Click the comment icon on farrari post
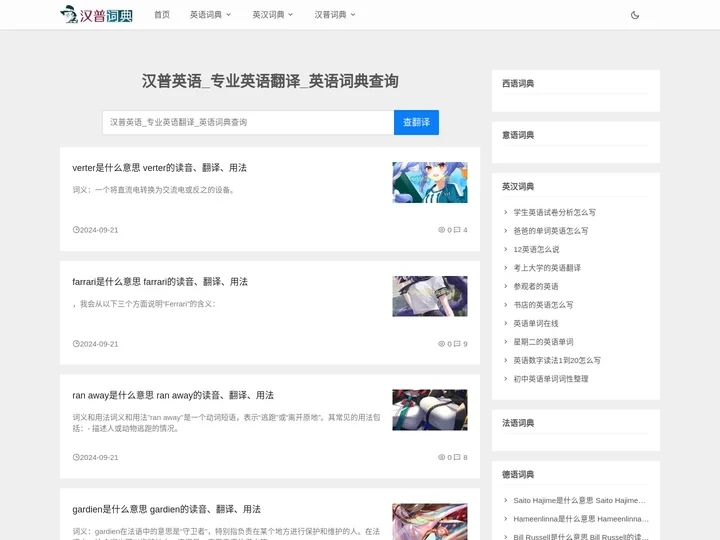Image resolution: width=720 pixels, height=540 pixels. tap(457, 343)
